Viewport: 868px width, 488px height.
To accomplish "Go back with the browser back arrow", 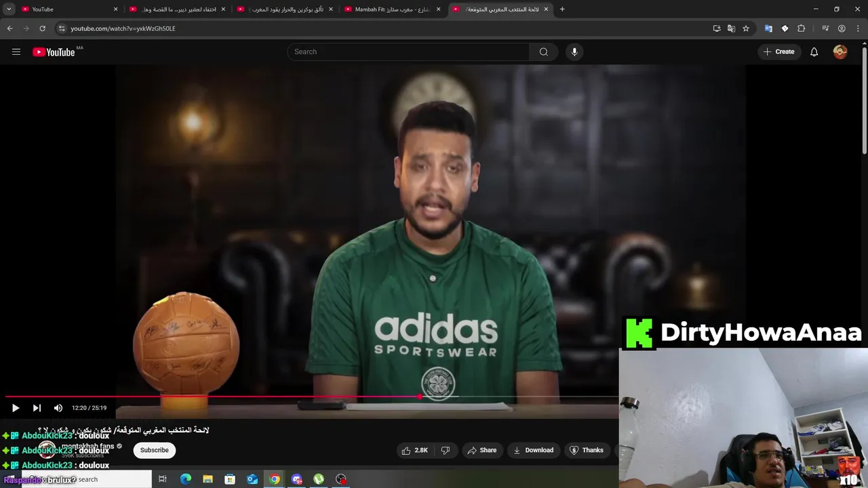I will (x=9, y=28).
